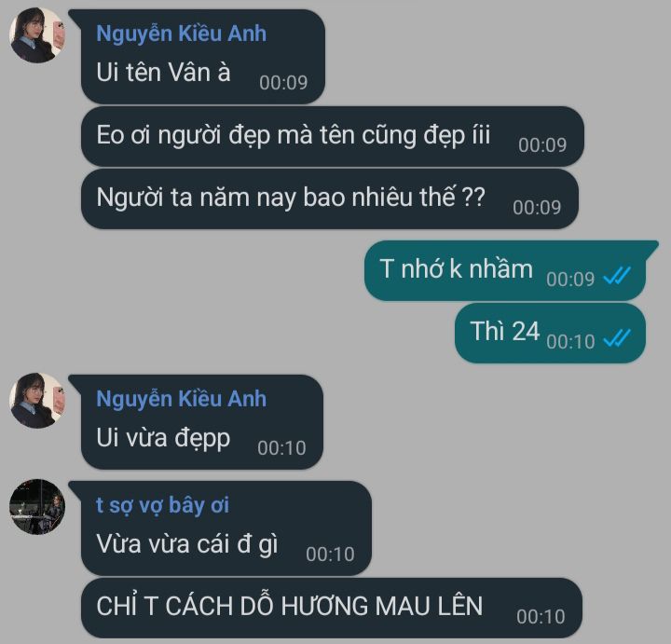Viewport: 671px width, 644px height.
Task: Open Nguyễn Kiều Anh's top profile avatar
Action: click(37, 35)
